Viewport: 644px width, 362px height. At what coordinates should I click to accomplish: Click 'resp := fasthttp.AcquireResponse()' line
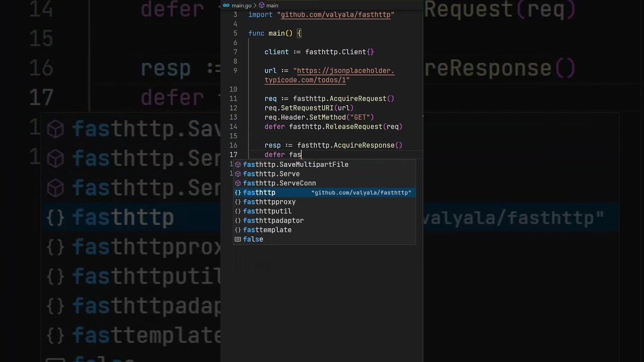334,145
